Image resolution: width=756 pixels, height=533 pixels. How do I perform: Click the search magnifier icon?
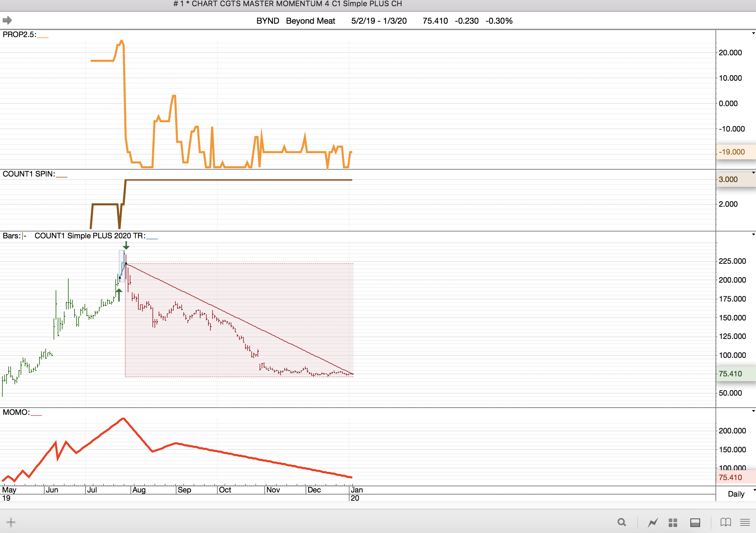(621, 522)
